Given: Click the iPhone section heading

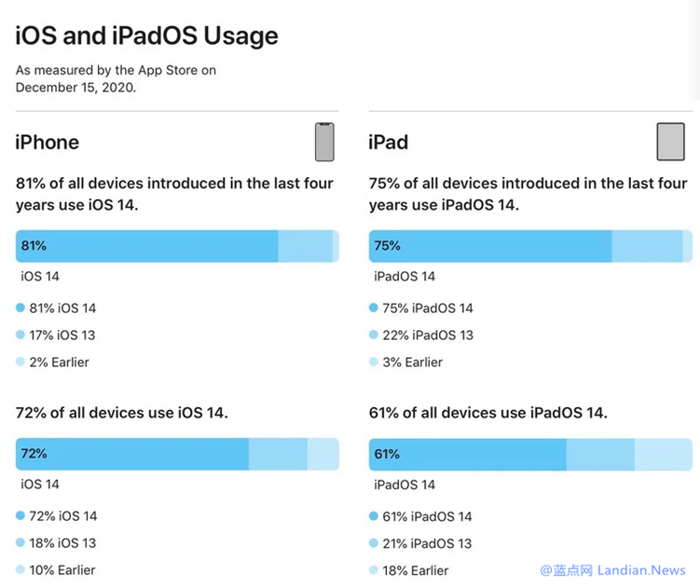Looking at the screenshot, I should point(48,142).
